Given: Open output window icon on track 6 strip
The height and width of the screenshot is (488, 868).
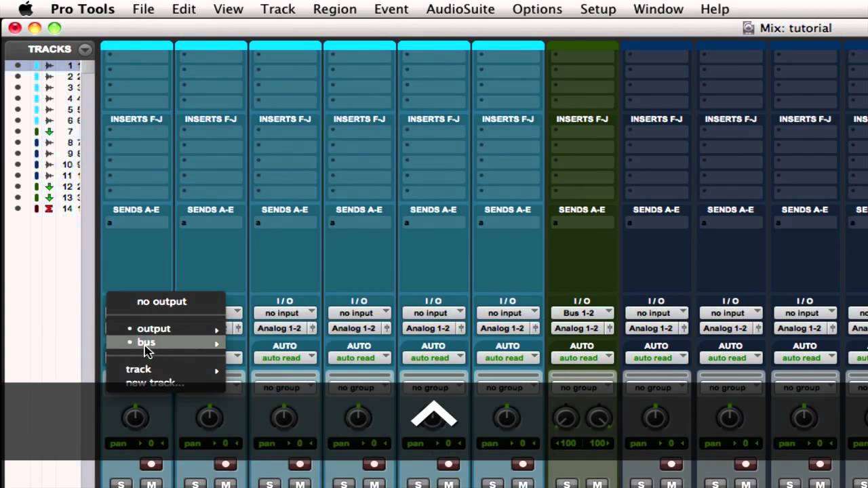Looking at the screenshot, I should pyautogui.click(x=536, y=328).
